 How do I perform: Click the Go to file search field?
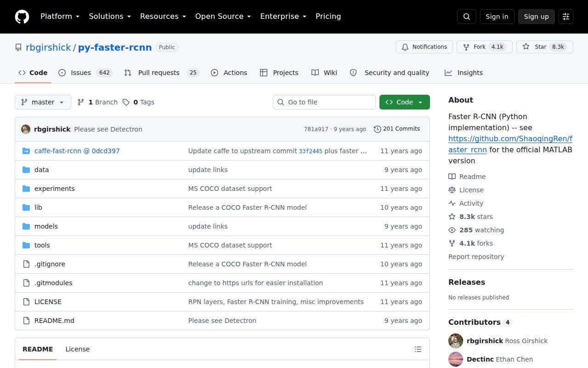tap(324, 102)
